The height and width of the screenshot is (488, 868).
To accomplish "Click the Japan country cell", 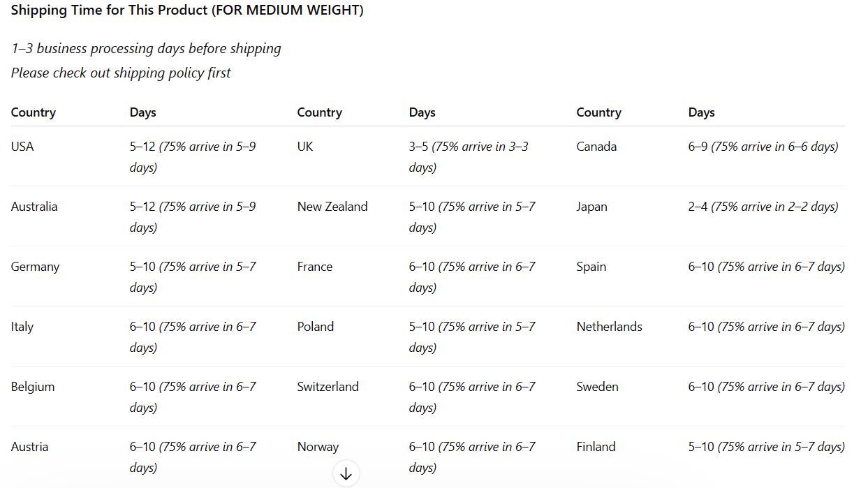I will (x=591, y=207).
